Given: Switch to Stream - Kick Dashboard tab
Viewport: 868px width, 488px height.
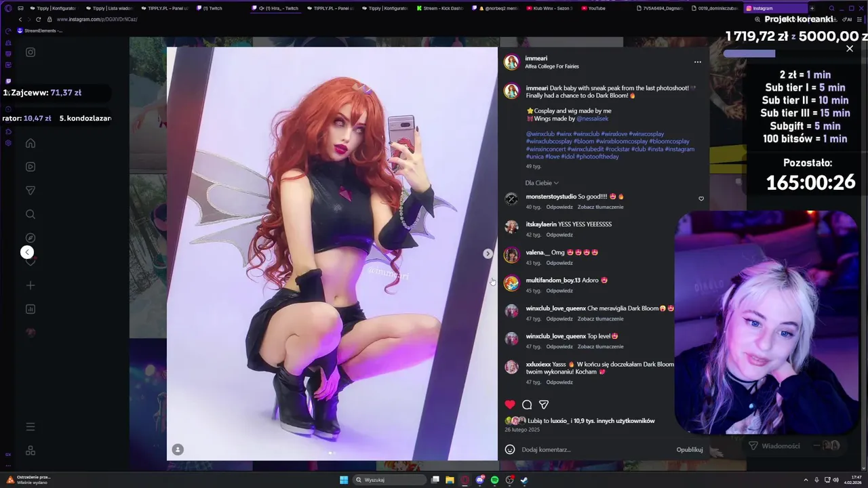Looking at the screenshot, I should click(x=439, y=8).
